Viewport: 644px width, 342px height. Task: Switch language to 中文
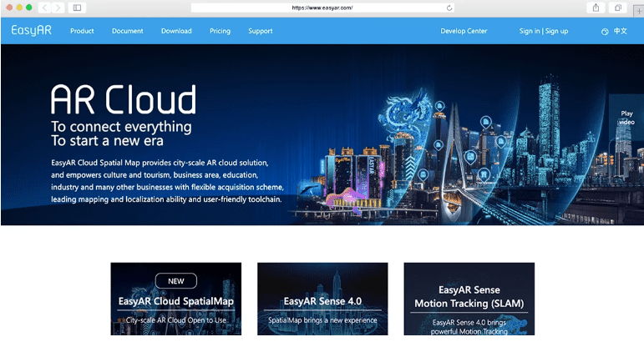point(620,31)
